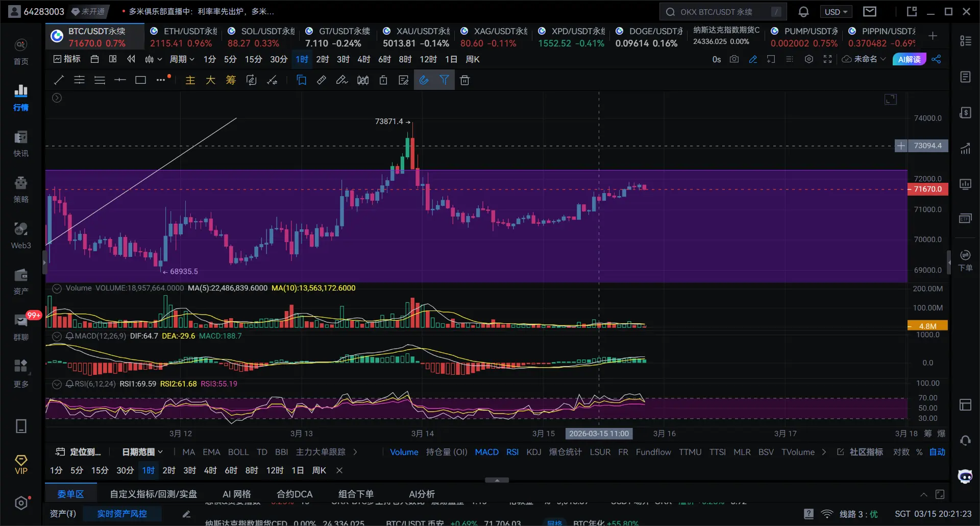
Task: Click 定位到... locate button
Action: [78, 452]
